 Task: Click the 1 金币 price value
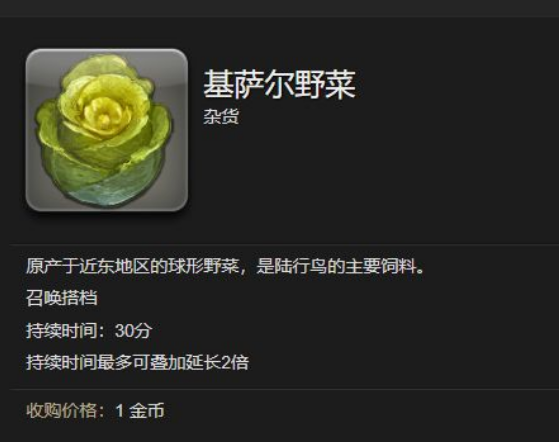point(140,411)
